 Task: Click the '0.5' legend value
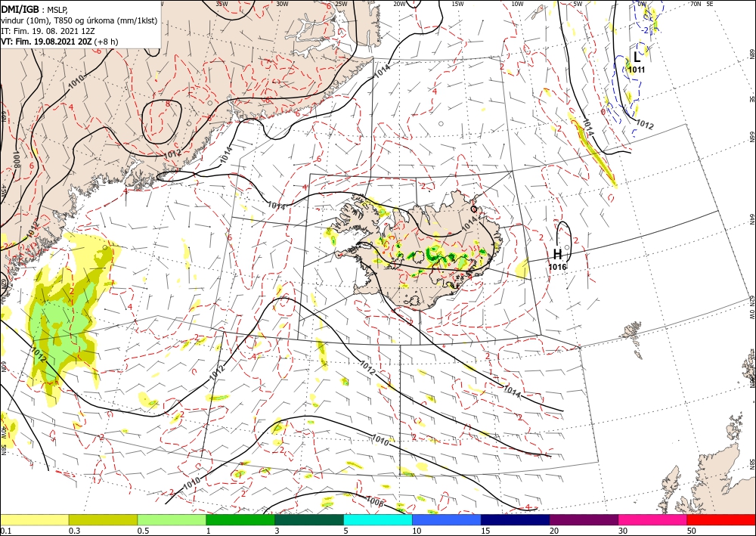click(143, 531)
